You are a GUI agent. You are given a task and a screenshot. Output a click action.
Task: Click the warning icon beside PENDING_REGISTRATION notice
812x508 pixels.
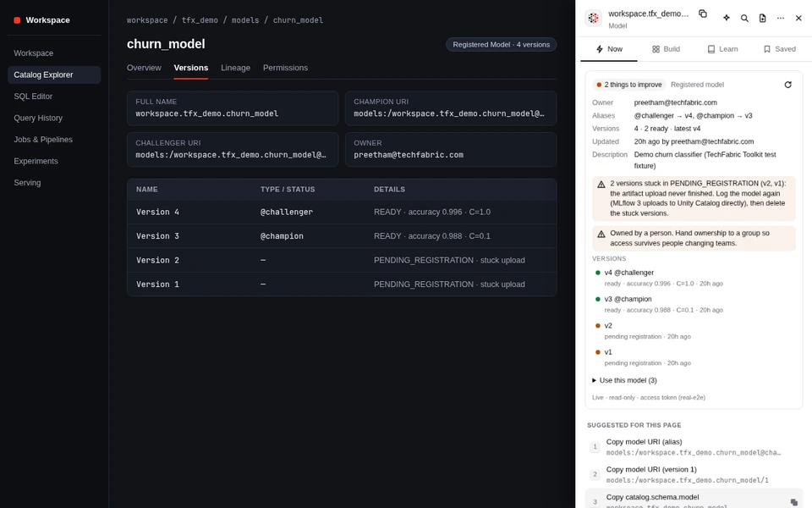(601, 184)
